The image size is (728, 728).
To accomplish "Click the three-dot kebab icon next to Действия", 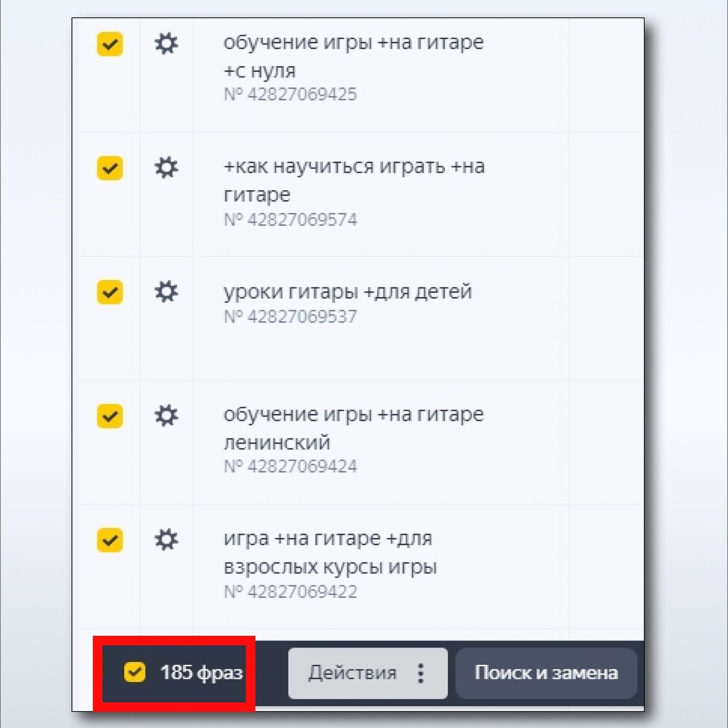I will pyautogui.click(x=420, y=673).
